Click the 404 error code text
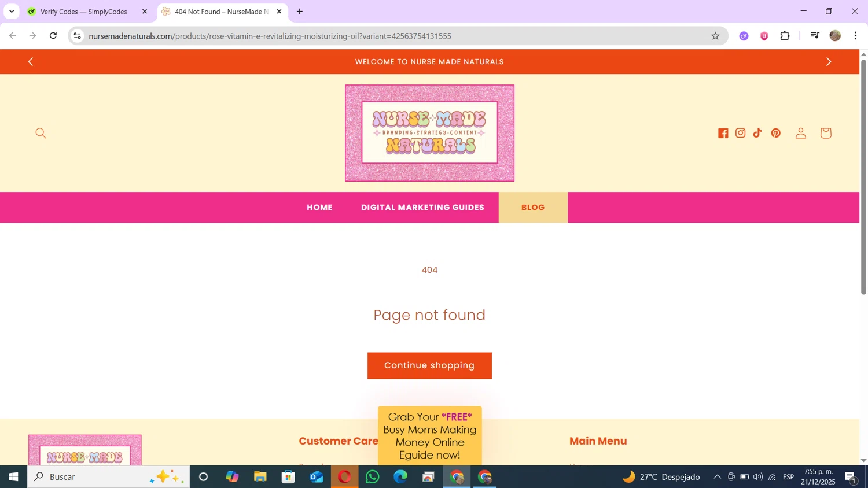Image resolution: width=868 pixels, height=488 pixels. [429, 270]
